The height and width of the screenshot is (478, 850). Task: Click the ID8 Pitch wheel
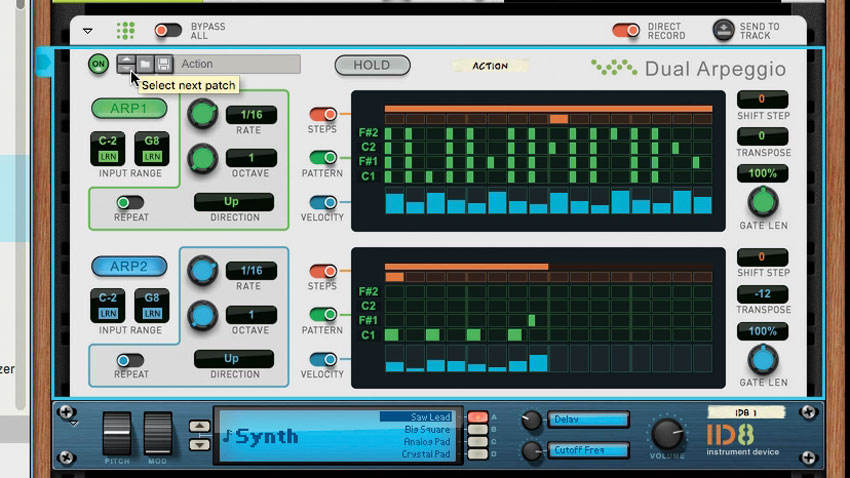click(117, 434)
